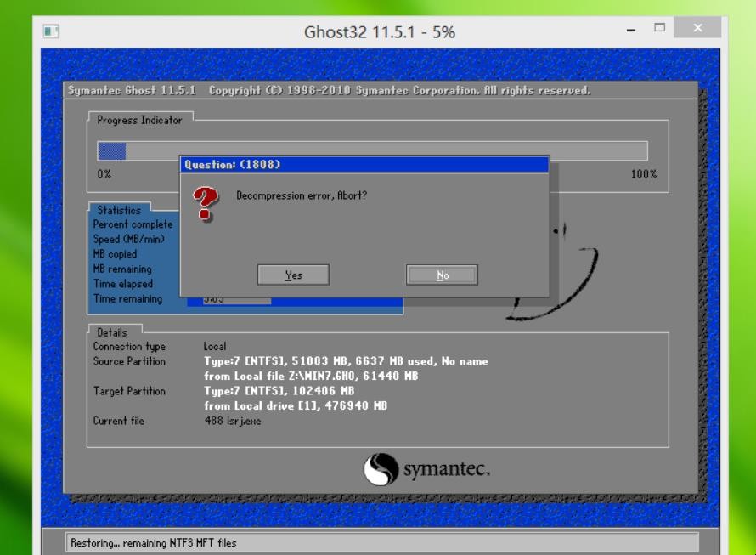The height and width of the screenshot is (555, 756).
Task: Click the "MB copied" statistic label
Action: point(115,254)
